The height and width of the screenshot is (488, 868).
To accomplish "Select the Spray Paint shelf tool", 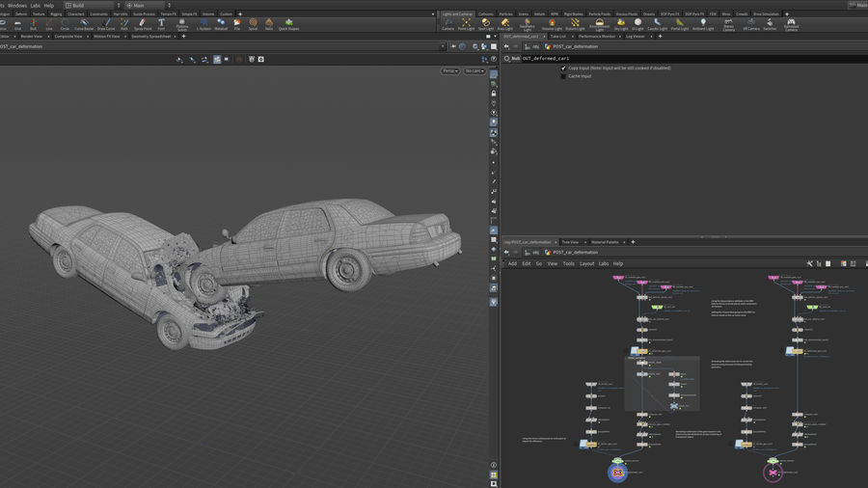I will pos(143,24).
